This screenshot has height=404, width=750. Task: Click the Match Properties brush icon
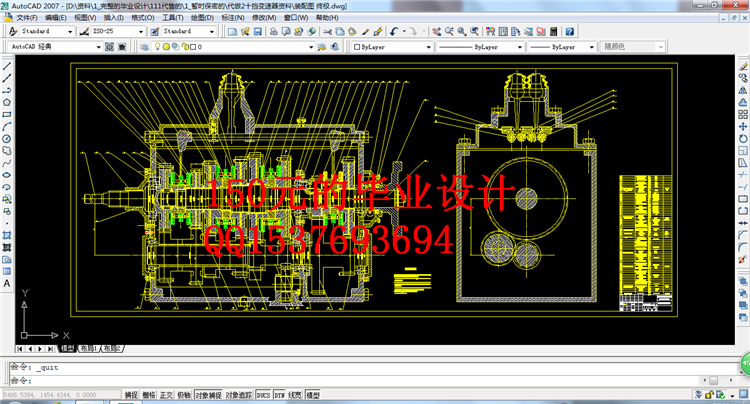(365, 32)
